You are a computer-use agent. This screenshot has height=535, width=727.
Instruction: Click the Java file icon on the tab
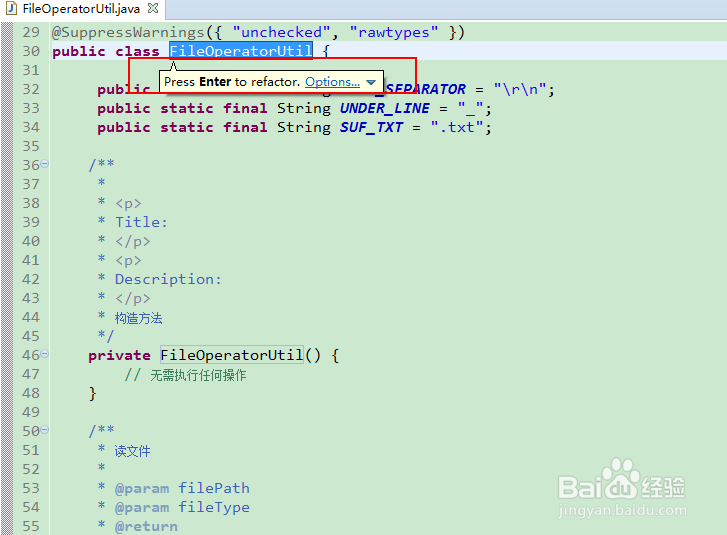click(12, 8)
